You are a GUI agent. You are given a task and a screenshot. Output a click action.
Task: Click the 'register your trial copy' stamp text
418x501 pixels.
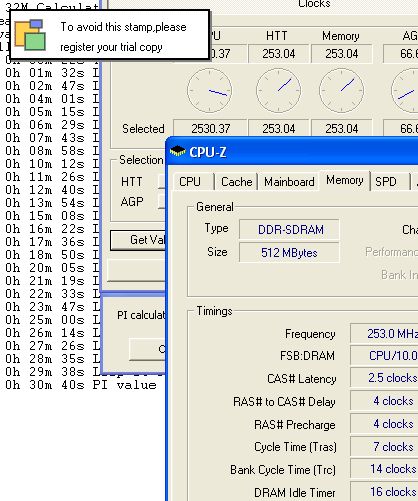point(111,47)
